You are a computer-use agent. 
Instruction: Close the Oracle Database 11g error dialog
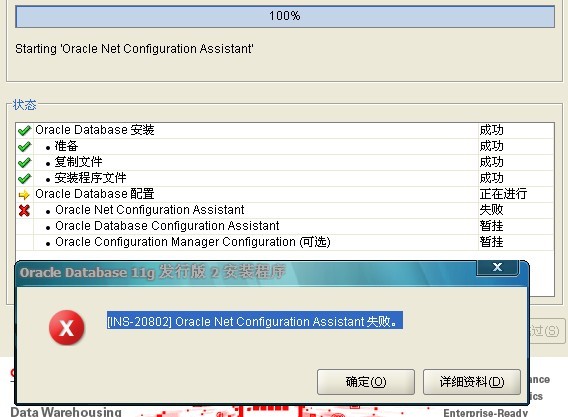tap(497, 267)
